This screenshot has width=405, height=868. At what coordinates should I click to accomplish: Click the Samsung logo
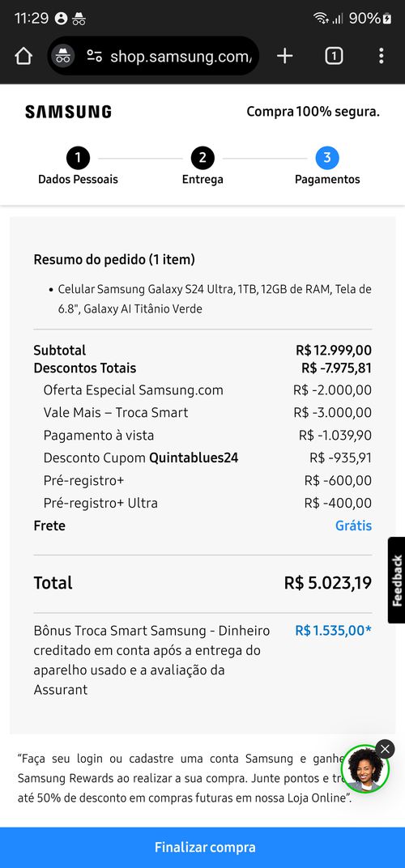click(x=68, y=112)
